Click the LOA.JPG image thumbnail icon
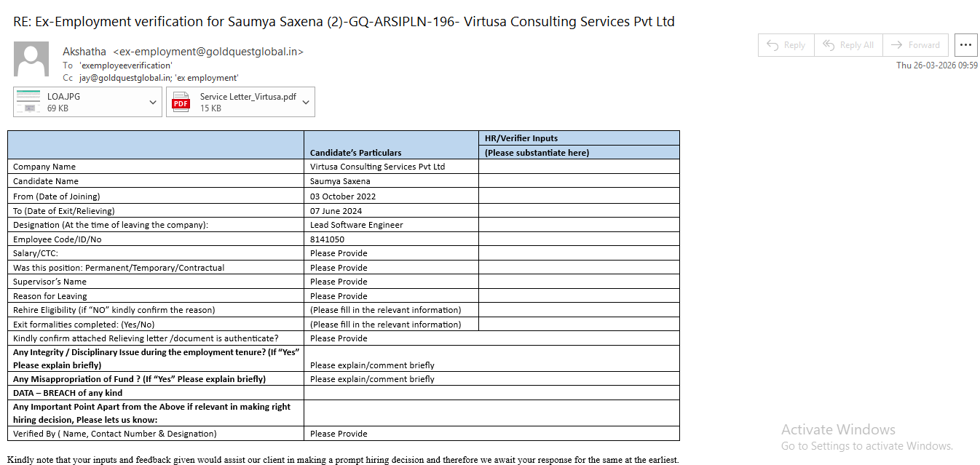Viewport: 980px width, 465px height. [28, 102]
